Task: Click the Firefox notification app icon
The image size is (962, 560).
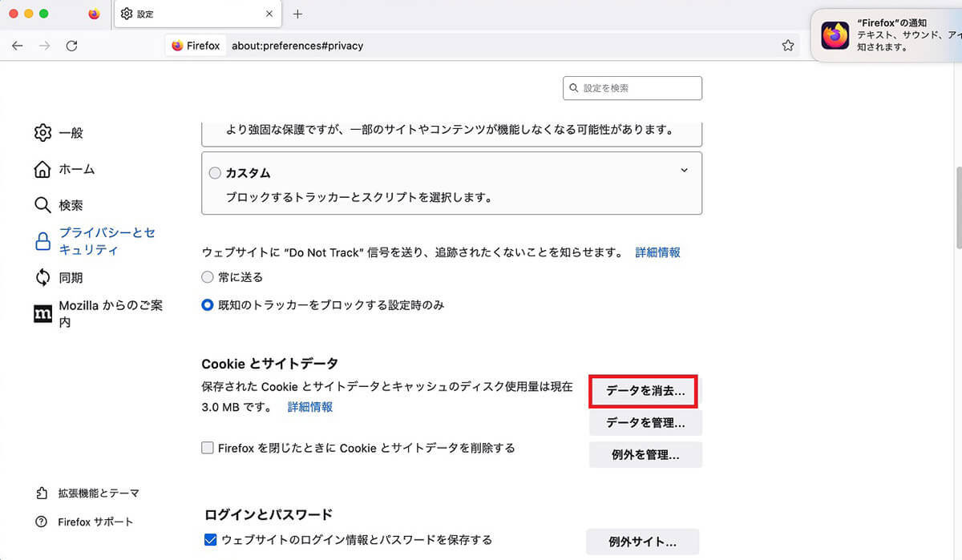Action: pyautogui.click(x=835, y=35)
